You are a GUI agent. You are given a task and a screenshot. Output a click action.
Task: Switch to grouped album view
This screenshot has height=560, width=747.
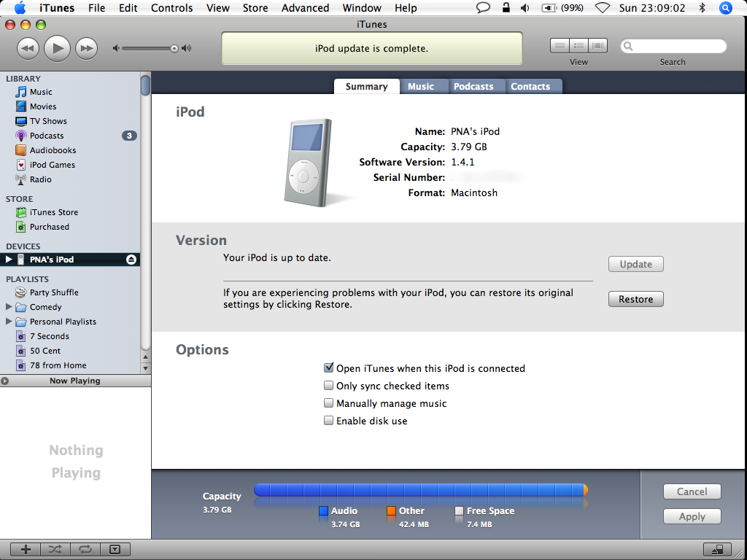pyautogui.click(x=578, y=46)
